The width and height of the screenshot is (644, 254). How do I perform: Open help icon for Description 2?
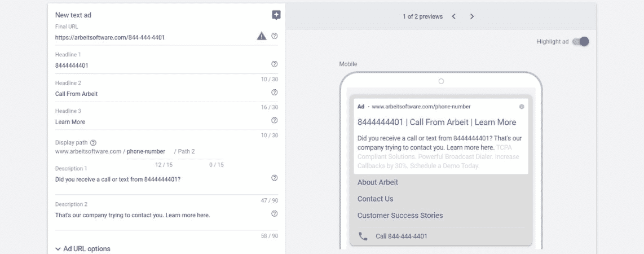275,214
